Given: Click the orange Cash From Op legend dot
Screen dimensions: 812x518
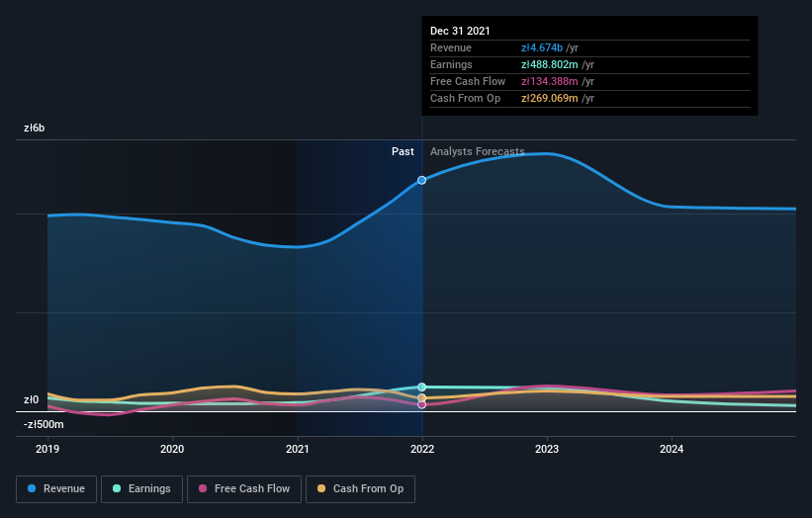Looking at the screenshot, I should [x=321, y=488].
